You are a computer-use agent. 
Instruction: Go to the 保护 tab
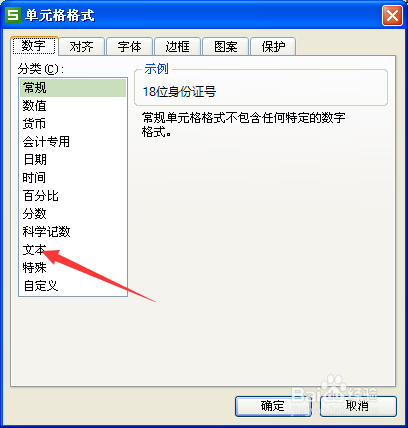tap(273, 47)
